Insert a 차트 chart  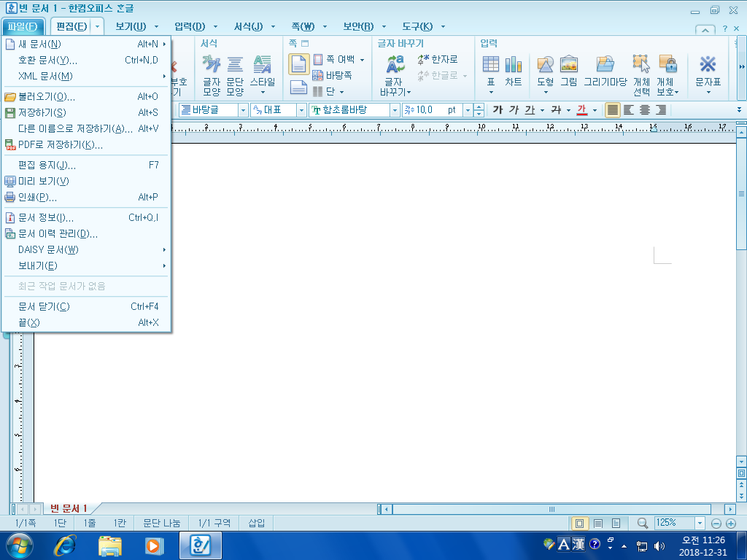tap(513, 71)
